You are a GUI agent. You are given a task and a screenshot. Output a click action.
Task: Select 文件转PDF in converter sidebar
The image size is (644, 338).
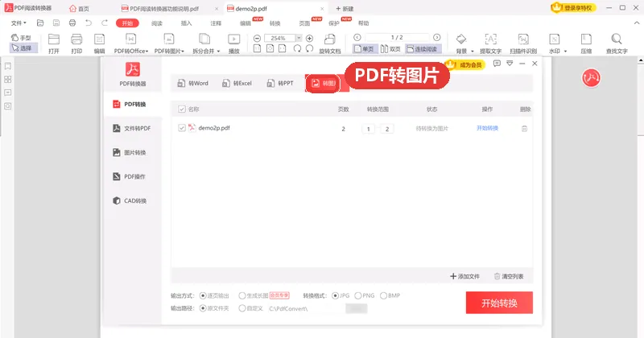pyautogui.click(x=132, y=129)
